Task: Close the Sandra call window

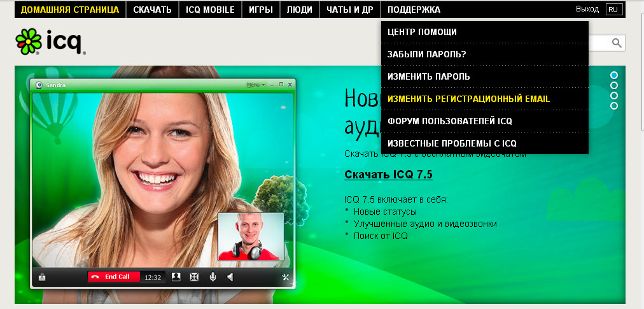Action: 290,85
